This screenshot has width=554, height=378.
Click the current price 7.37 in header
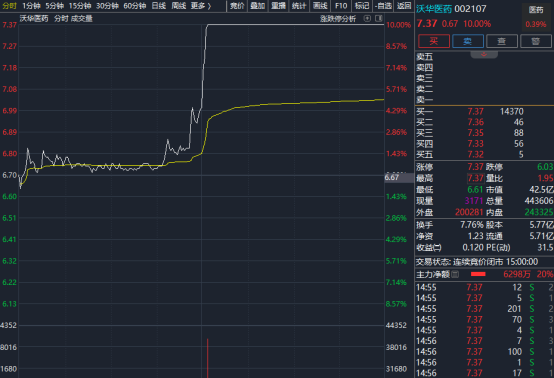coord(427,24)
